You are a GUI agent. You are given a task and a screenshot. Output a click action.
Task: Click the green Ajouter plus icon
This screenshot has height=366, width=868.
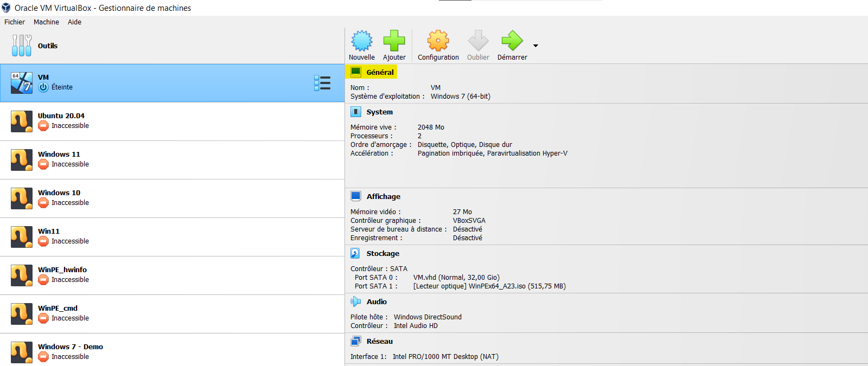coord(394,41)
